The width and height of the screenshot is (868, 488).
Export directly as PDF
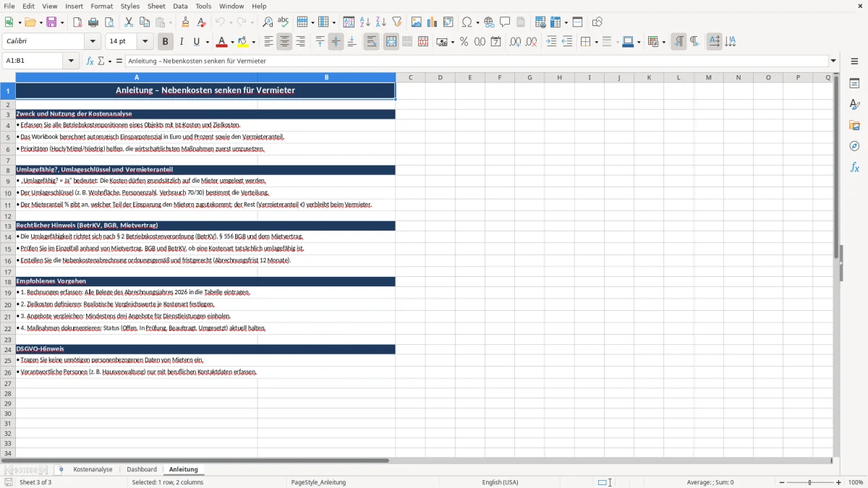click(77, 22)
